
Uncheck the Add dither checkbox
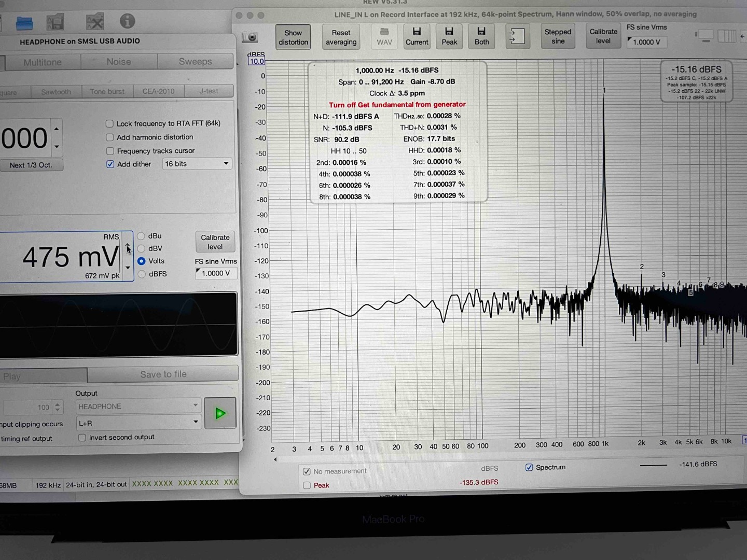pyautogui.click(x=110, y=164)
